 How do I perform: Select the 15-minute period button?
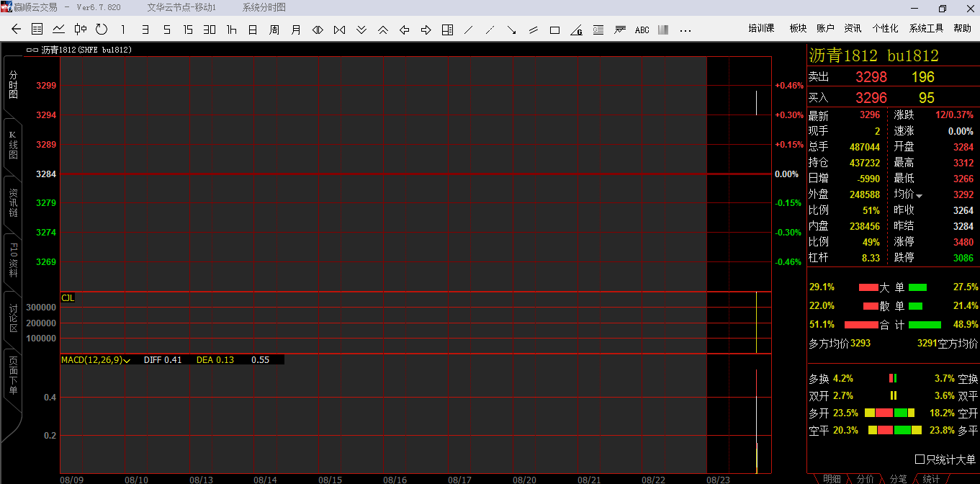188,30
